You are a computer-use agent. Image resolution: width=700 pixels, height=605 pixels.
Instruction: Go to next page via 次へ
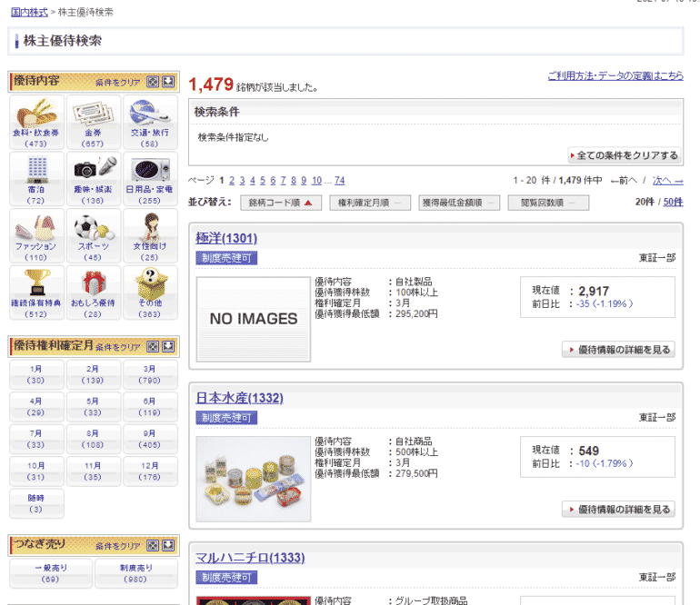tap(667, 180)
